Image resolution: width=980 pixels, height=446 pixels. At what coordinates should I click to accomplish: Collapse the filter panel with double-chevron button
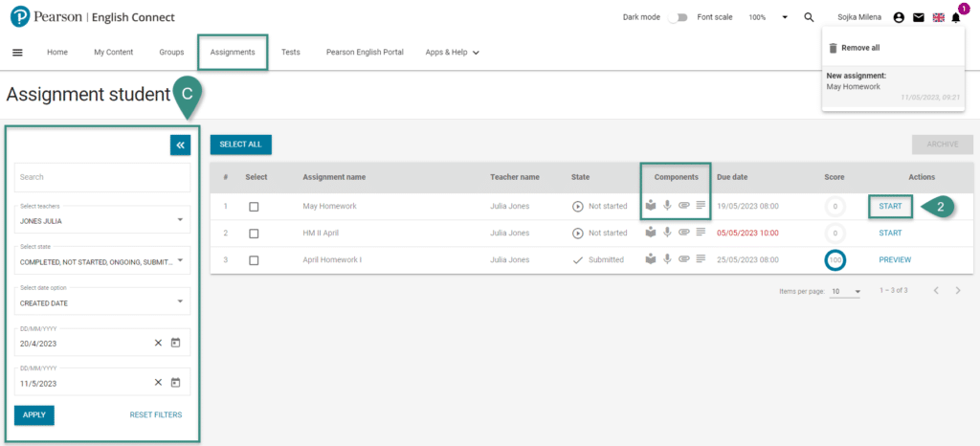180,145
